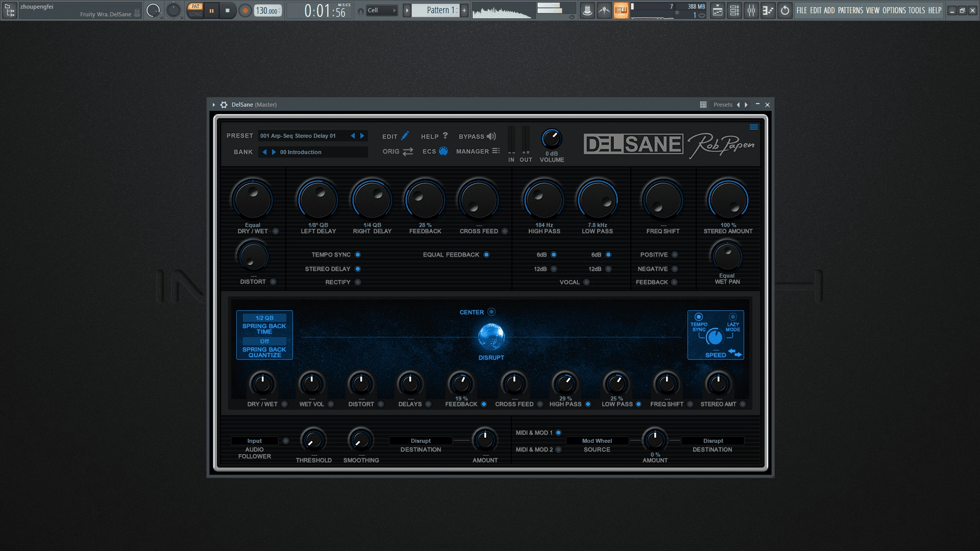Click the wait-for-input icon
This screenshot has height=551, width=980.
[x=604, y=10]
